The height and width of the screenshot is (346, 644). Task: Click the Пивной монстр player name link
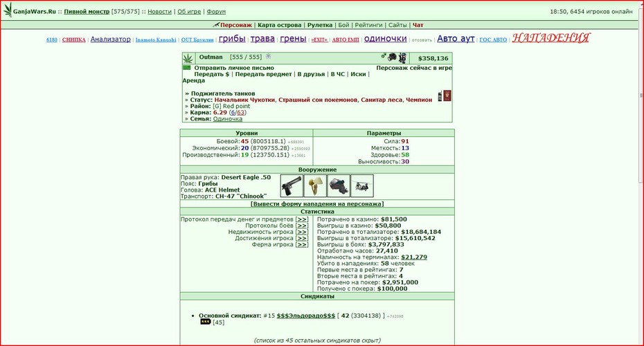(x=87, y=12)
